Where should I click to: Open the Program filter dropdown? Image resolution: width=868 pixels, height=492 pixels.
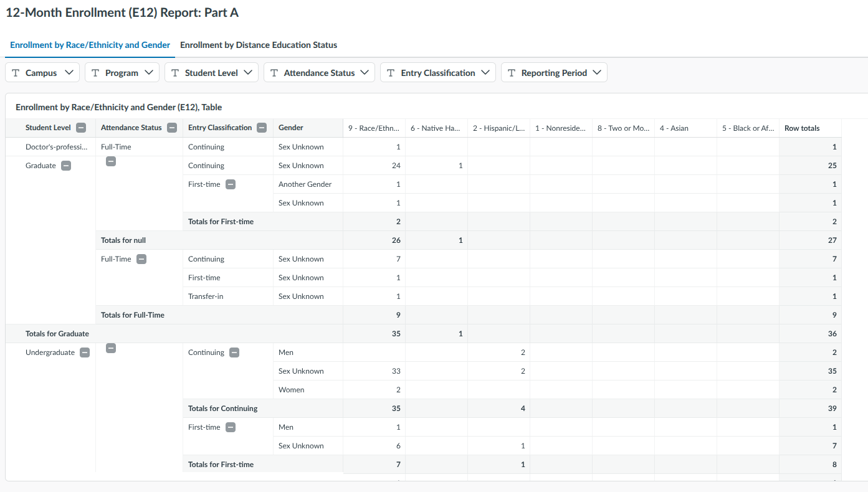(122, 72)
